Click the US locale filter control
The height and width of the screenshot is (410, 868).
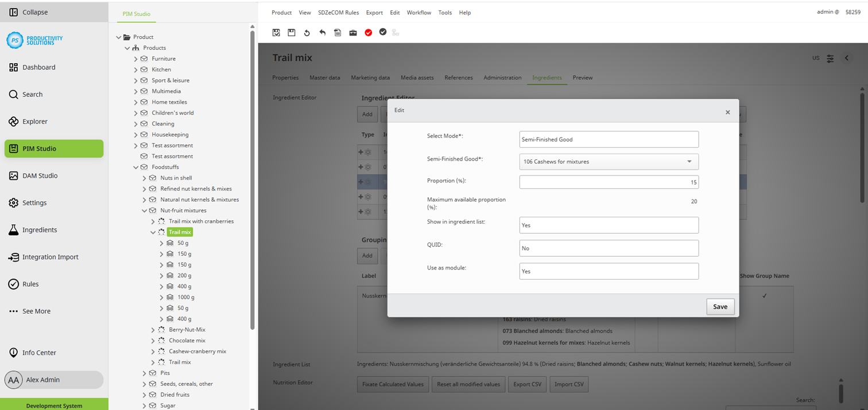815,58
